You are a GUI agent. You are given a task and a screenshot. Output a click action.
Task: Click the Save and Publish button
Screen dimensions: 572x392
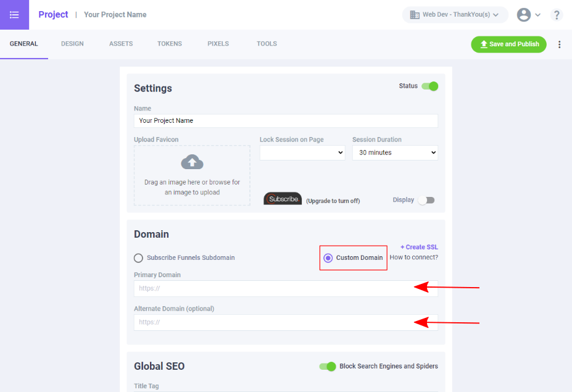508,44
